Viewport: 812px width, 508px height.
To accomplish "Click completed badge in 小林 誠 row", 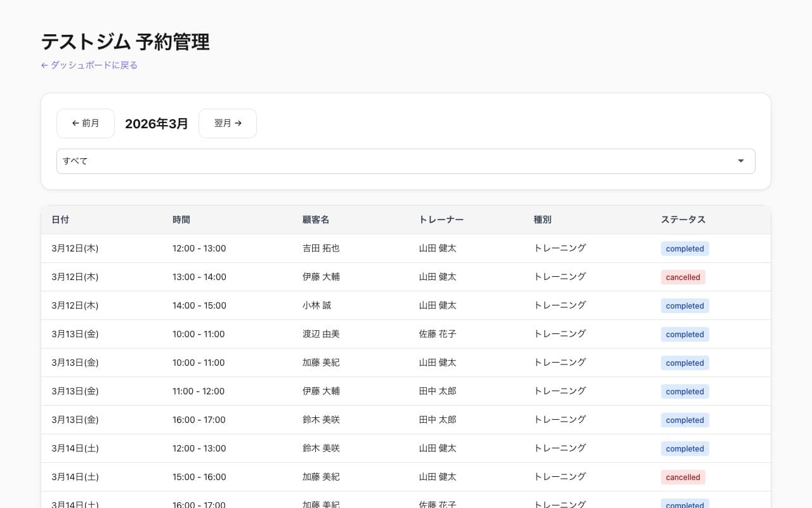I will (x=685, y=306).
